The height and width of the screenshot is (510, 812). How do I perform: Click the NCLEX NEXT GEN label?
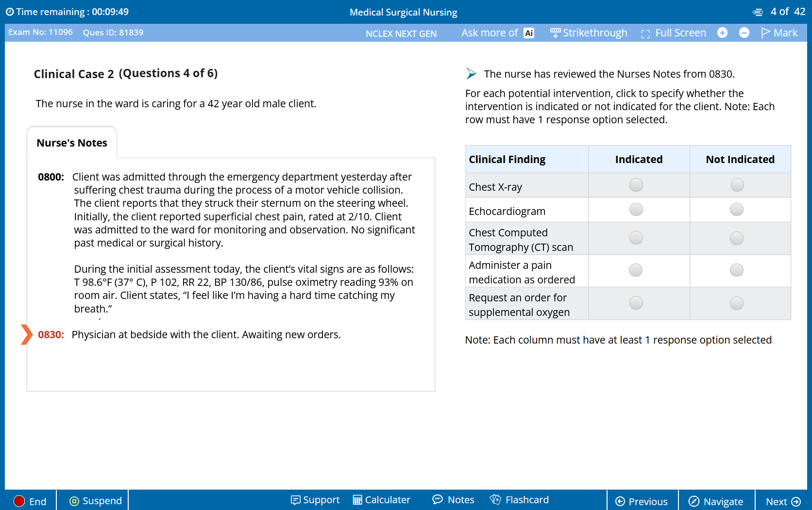(x=401, y=33)
